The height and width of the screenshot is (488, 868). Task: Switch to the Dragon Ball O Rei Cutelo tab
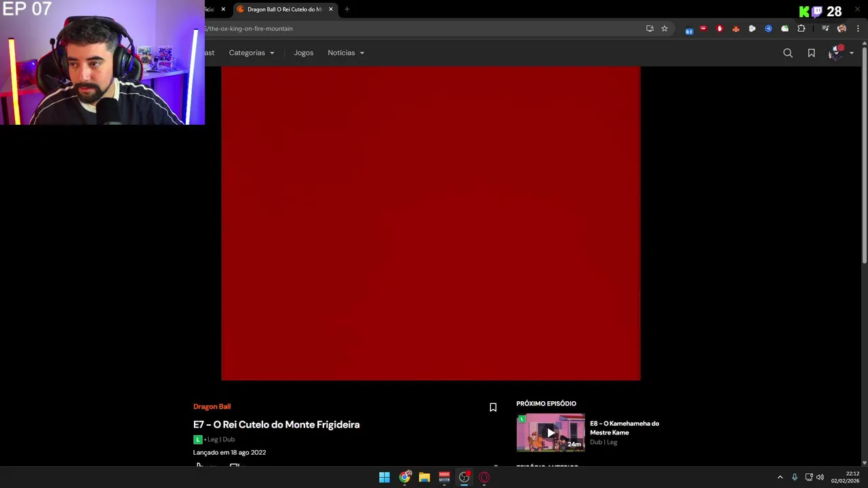[285, 9]
